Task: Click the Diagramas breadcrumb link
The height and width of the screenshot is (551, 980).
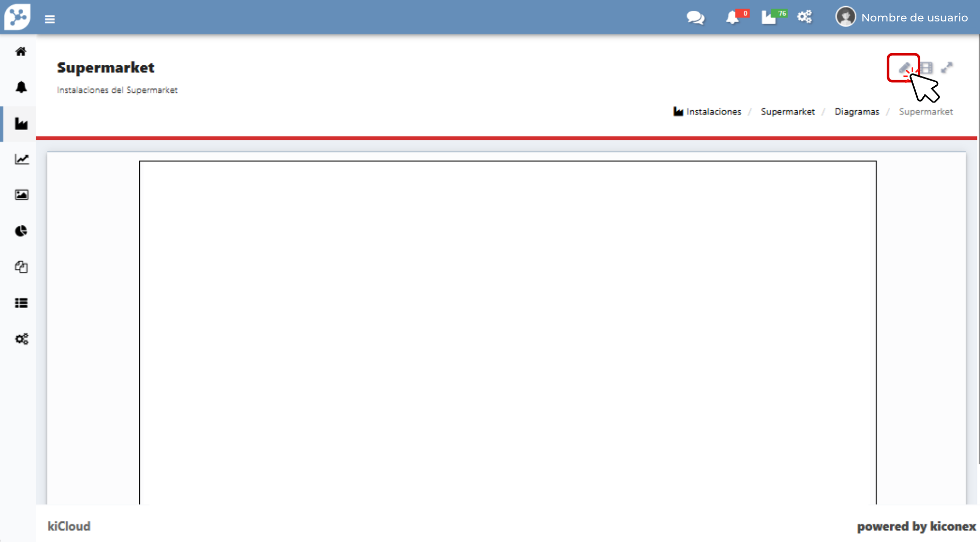Action: [856, 112]
